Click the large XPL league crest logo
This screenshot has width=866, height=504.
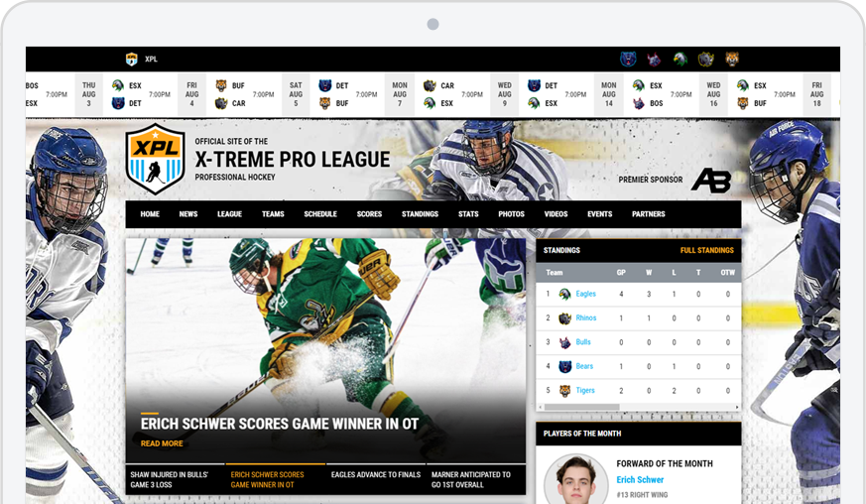155,159
